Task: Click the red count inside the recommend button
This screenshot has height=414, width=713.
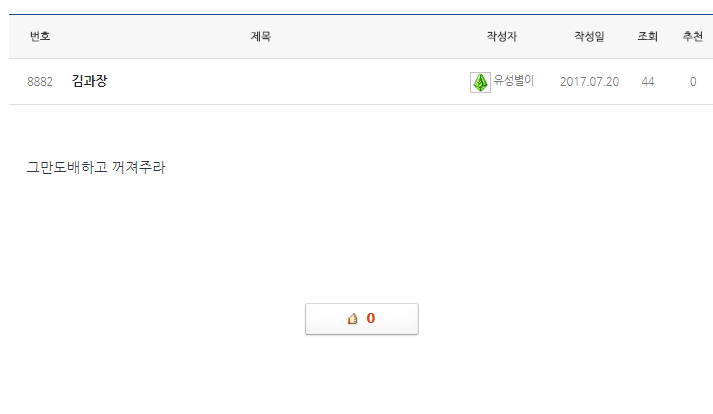Action: click(370, 319)
